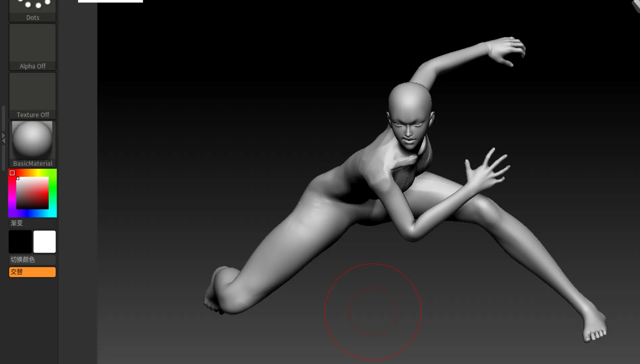640x364 pixels.
Task: Click the white bar at the top
Action: [110, 1]
